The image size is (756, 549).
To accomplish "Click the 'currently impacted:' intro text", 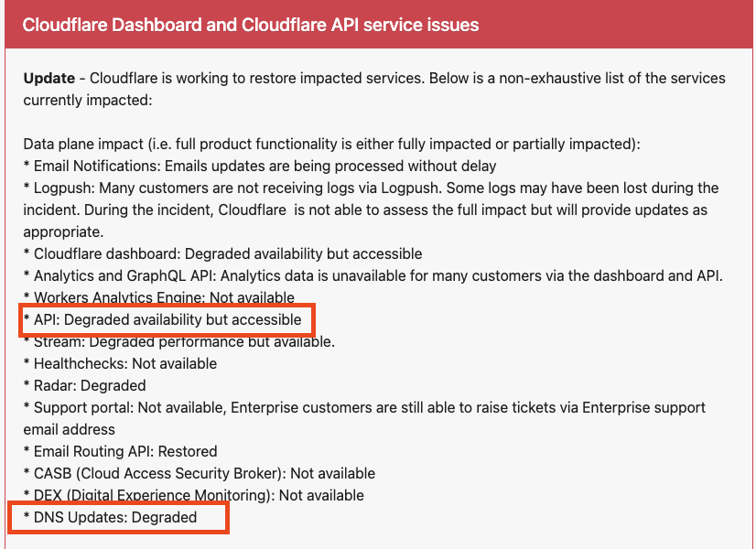I will tap(88, 101).
